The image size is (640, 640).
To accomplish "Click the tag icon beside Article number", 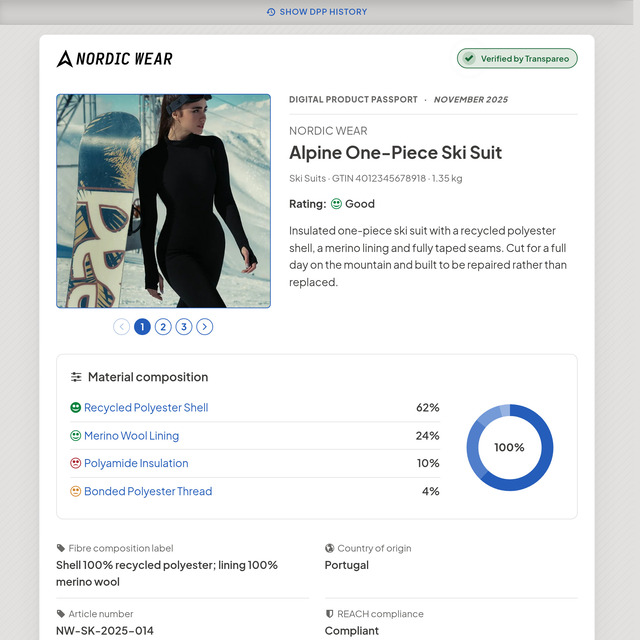I will click(61, 614).
